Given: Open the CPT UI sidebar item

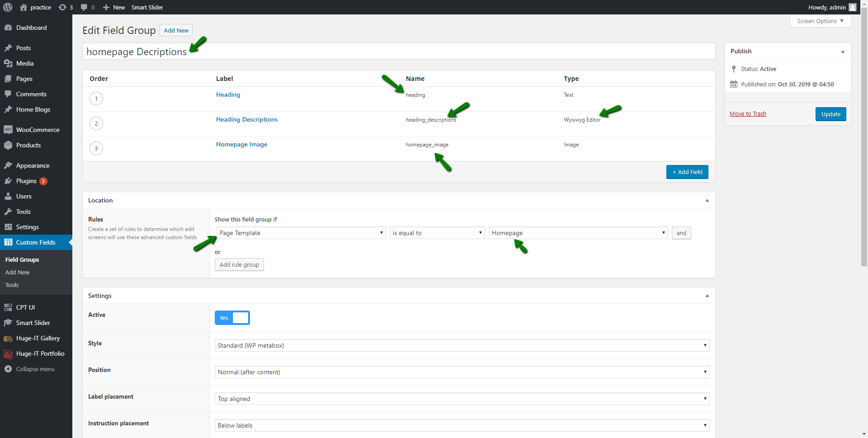Looking at the screenshot, I should coord(25,307).
